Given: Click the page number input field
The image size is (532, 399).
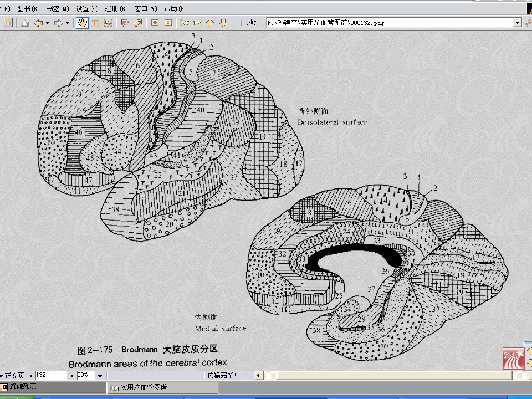Looking at the screenshot, I should pos(51,375).
